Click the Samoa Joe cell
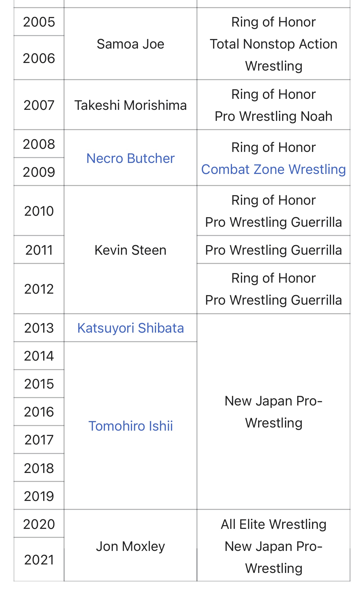This screenshot has width=364, height=591. pyautogui.click(x=130, y=44)
